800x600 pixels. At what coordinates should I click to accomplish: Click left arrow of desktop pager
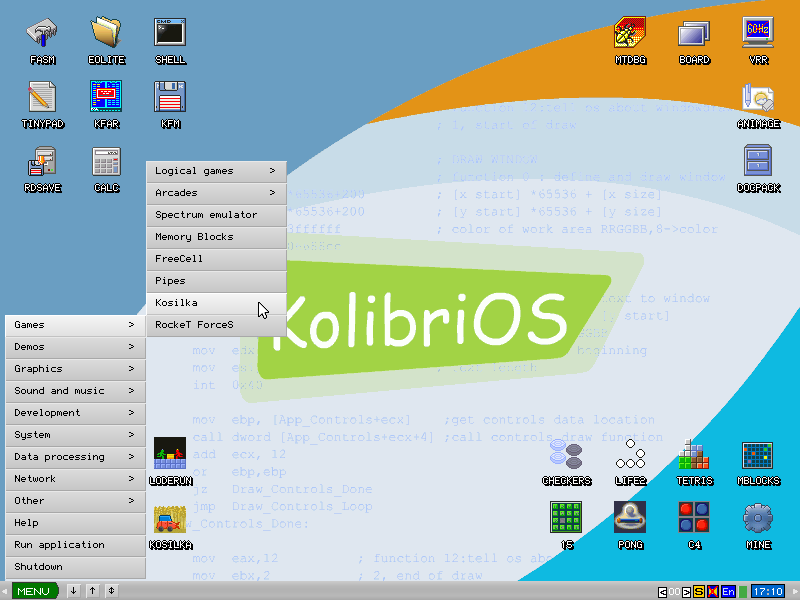[663, 591]
